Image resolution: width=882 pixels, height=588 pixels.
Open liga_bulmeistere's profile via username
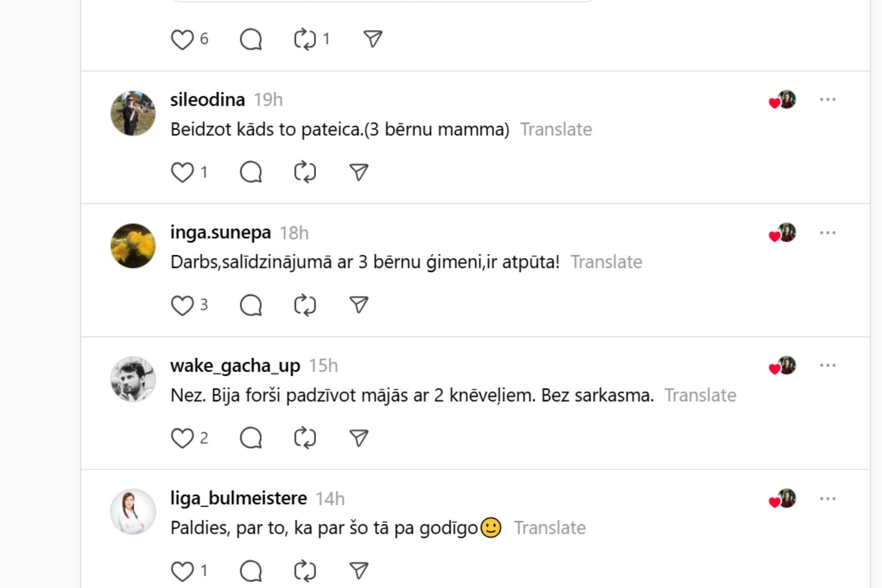pyautogui.click(x=239, y=498)
